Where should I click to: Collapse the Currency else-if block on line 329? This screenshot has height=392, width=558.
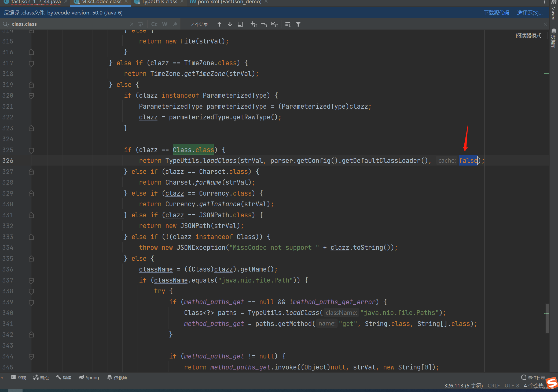(x=31, y=193)
